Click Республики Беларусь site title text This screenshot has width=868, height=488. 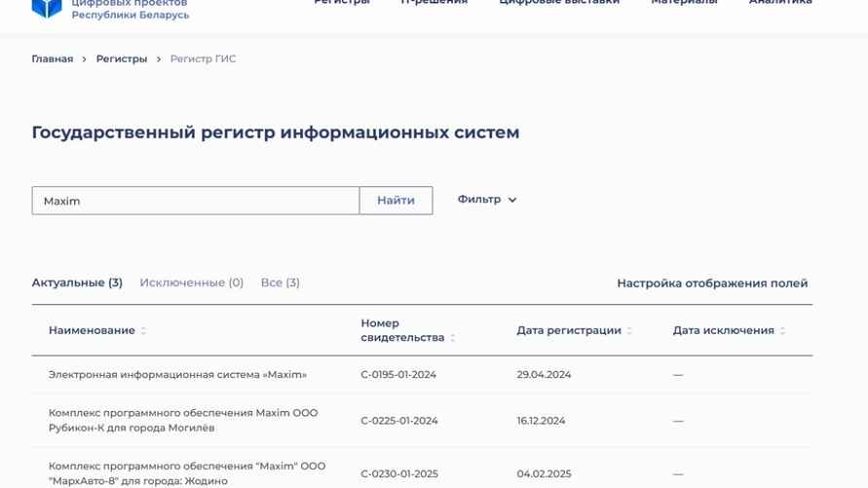[131, 15]
